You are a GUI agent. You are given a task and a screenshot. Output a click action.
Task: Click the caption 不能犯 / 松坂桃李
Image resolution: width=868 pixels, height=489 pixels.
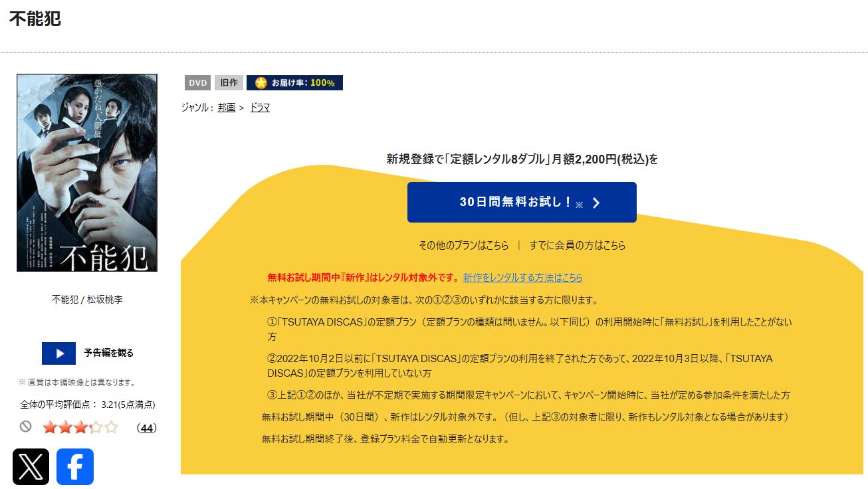pos(87,300)
